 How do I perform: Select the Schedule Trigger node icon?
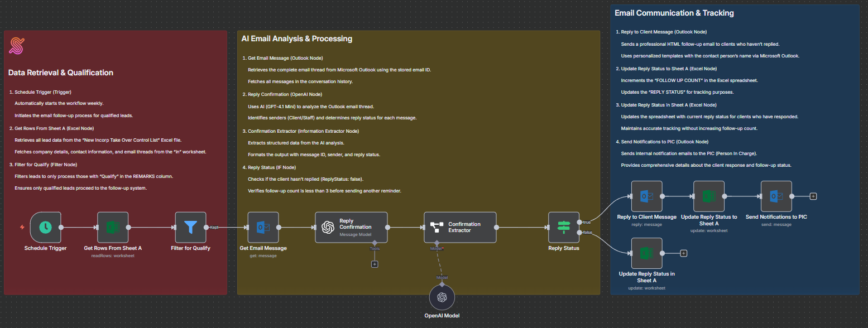coord(45,227)
